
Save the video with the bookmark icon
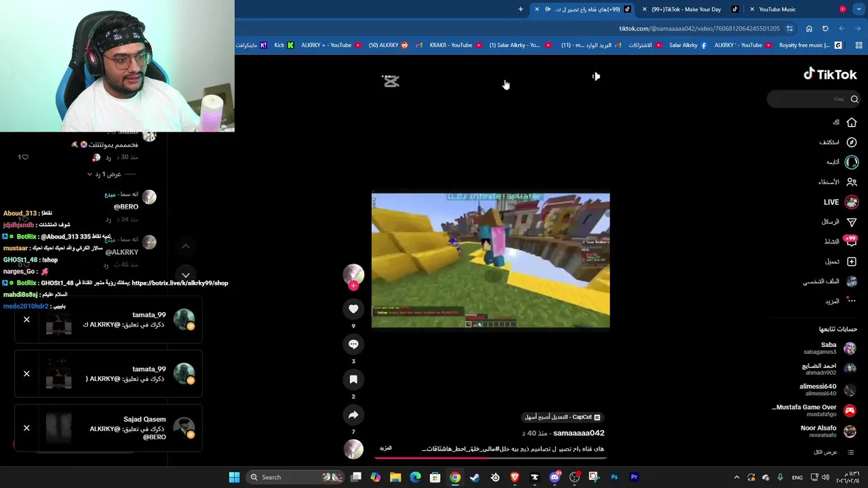coord(353,380)
